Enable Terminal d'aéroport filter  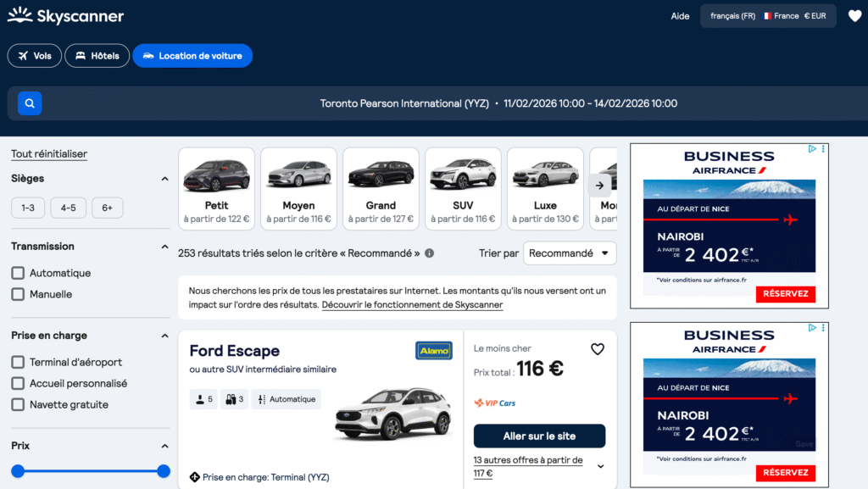click(18, 363)
